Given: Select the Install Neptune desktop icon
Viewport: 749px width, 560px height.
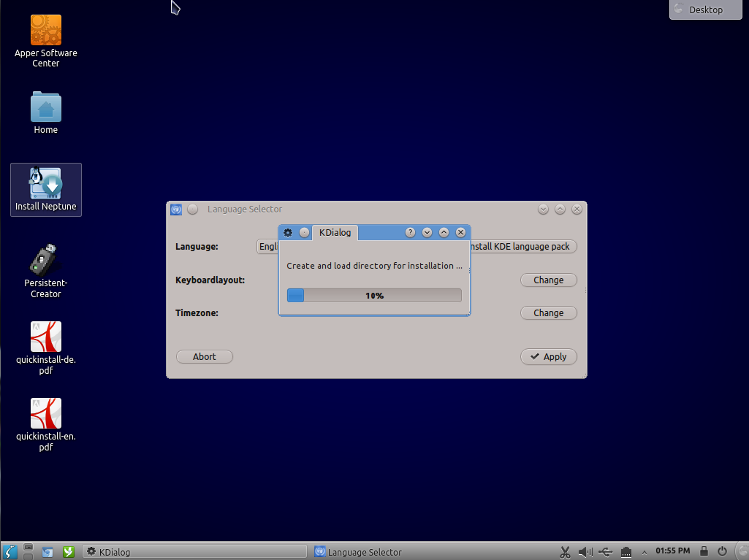Looking at the screenshot, I should tap(46, 190).
